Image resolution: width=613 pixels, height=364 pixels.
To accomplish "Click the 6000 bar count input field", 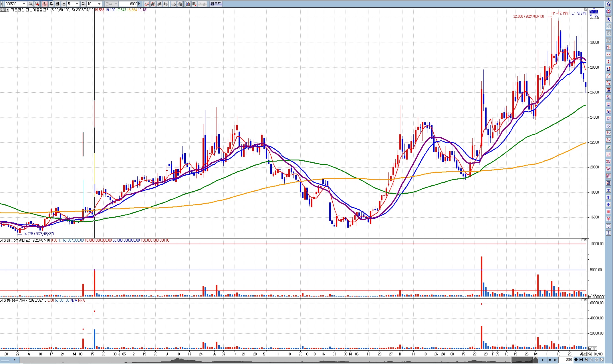I will click(x=128, y=4).
